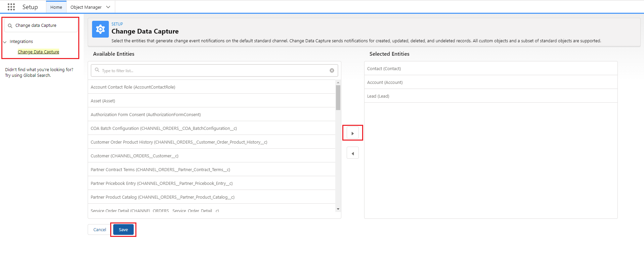This screenshot has width=644, height=255.
Task: Open the App Launcher grid icon
Action: tap(11, 7)
